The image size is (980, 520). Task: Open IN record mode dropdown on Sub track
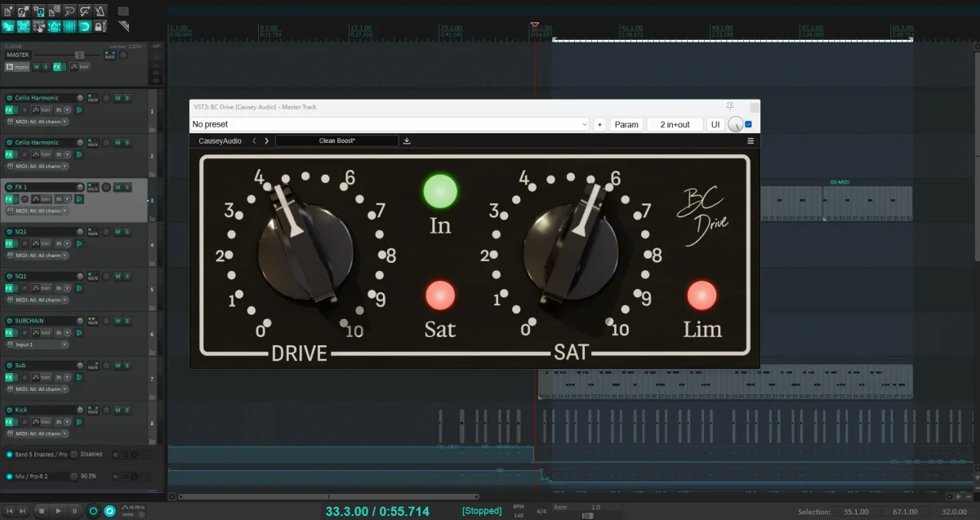click(62, 377)
